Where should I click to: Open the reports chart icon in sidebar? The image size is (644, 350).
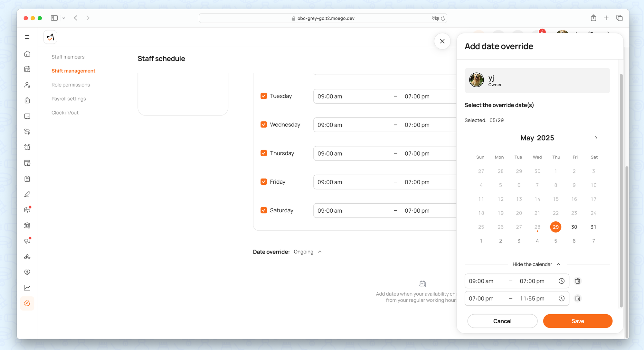click(27, 288)
